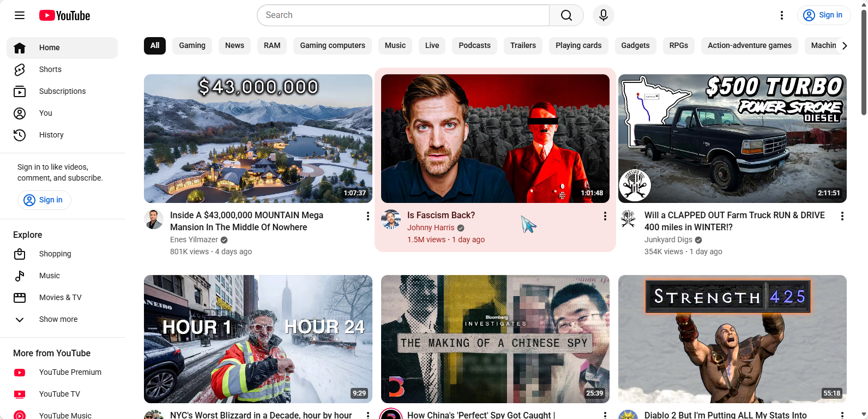Image resolution: width=868 pixels, height=419 pixels.
Task: Play the $500 Turbo Power Stroke thumbnail
Action: coord(732,139)
